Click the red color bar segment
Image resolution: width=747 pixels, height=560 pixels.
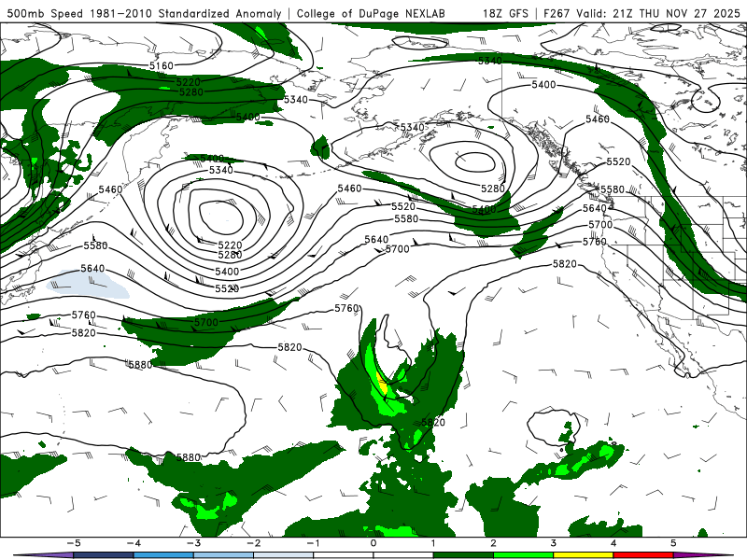(x=643, y=555)
